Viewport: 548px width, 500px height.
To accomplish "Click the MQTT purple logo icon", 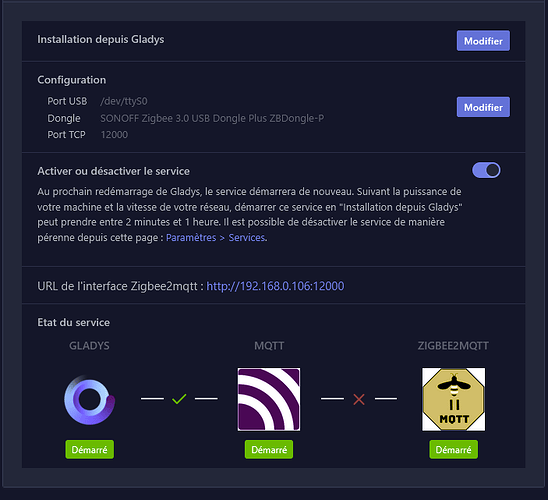I will [x=269, y=399].
